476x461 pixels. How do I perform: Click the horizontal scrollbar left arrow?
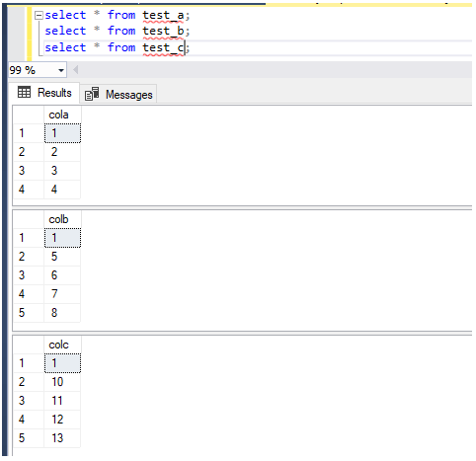(x=75, y=70)
